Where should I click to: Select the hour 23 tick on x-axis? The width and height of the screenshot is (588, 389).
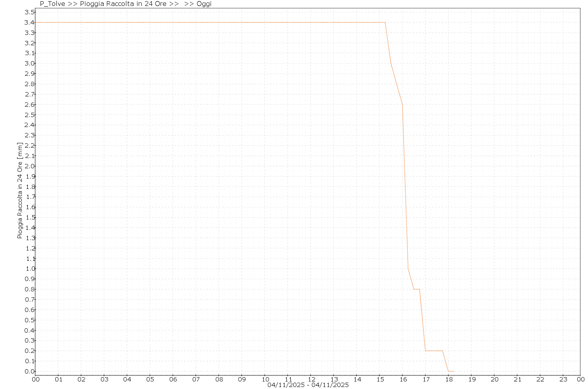coord(563,379)
